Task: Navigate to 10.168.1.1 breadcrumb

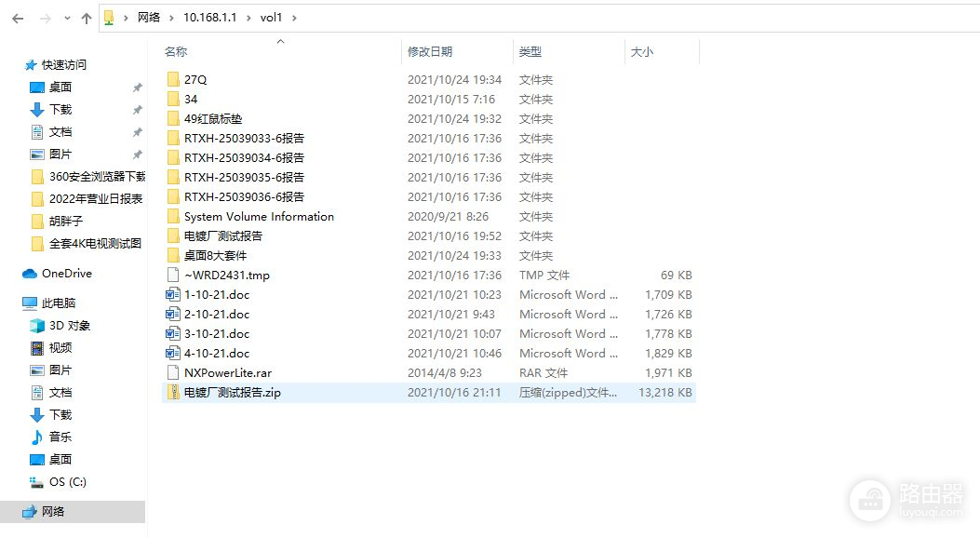Action: tap(209, 18)
